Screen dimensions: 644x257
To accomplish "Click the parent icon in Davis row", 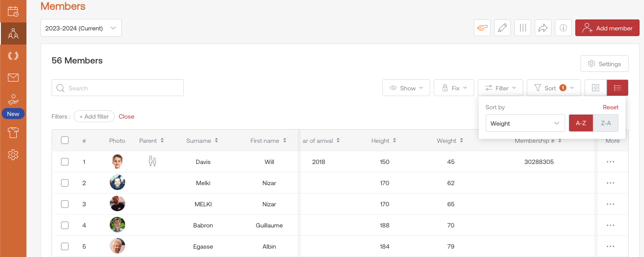I will (x=153, y=161).
